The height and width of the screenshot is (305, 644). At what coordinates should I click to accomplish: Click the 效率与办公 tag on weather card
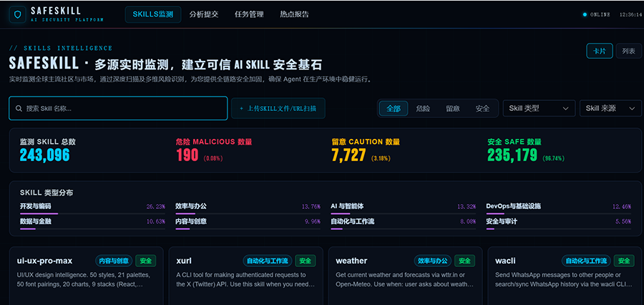click(x=432, y=261)
